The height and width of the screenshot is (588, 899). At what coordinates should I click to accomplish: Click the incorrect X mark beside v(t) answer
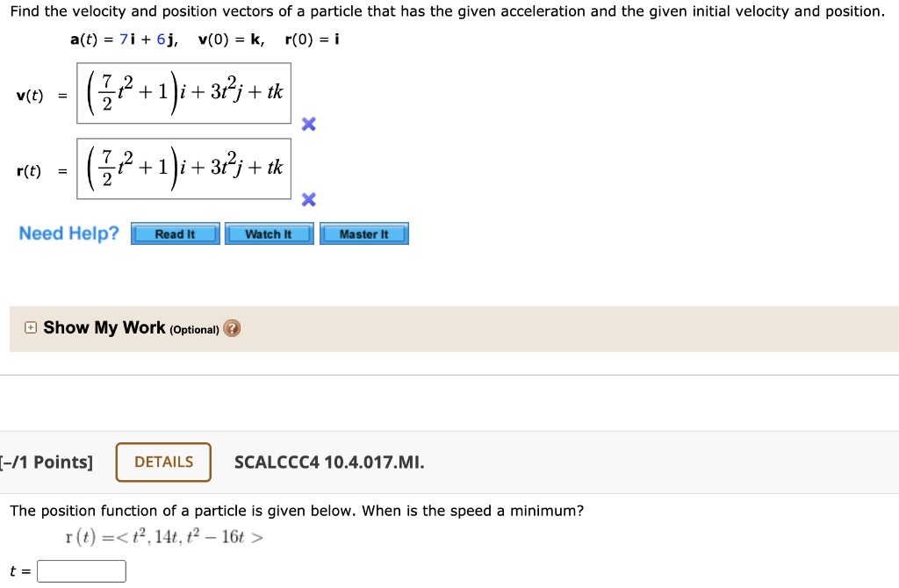(x=308, y=125)
